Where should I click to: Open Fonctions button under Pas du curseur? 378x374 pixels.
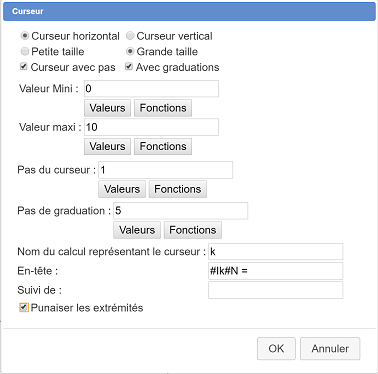[177, 189]
